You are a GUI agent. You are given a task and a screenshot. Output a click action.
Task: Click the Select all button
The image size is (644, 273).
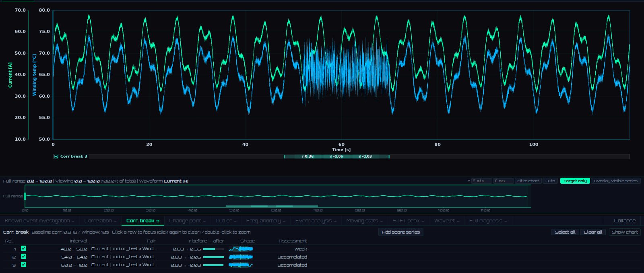pos(565,232)
